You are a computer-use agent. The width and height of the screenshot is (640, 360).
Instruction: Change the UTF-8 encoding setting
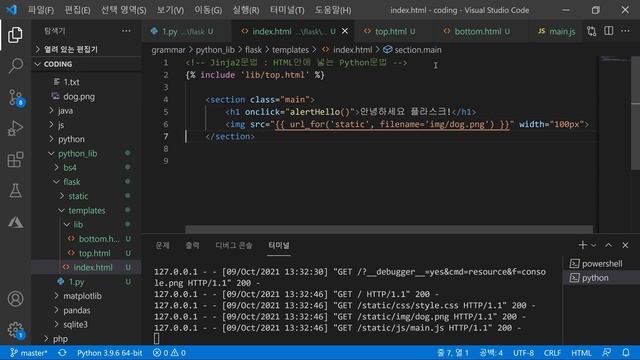click(x=523, y=353)
